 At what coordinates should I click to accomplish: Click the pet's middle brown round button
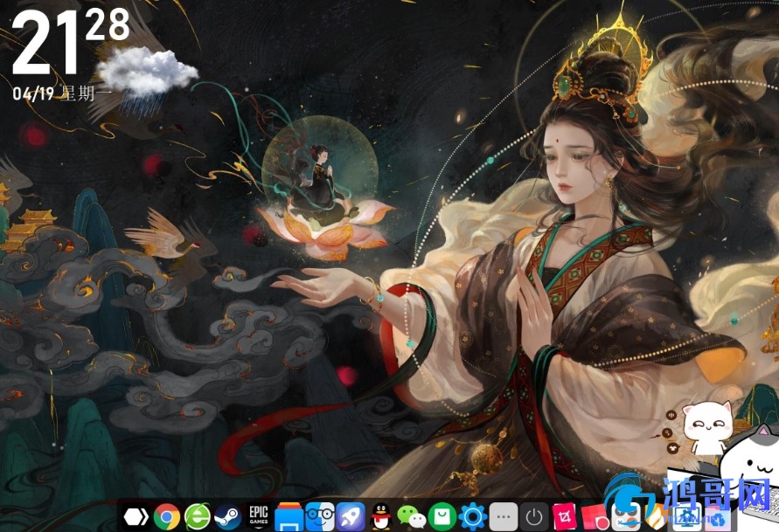[x=669, y=432]
